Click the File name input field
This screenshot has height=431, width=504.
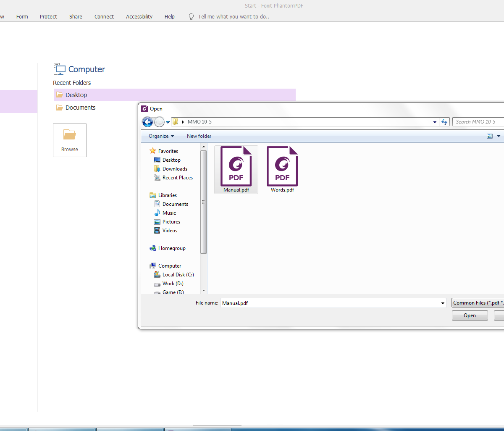(330, 303)
